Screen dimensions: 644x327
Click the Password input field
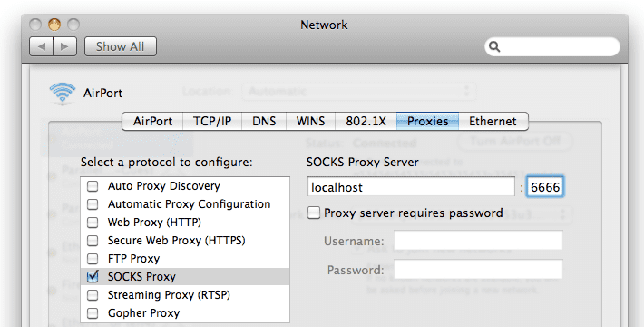point(478,270)
